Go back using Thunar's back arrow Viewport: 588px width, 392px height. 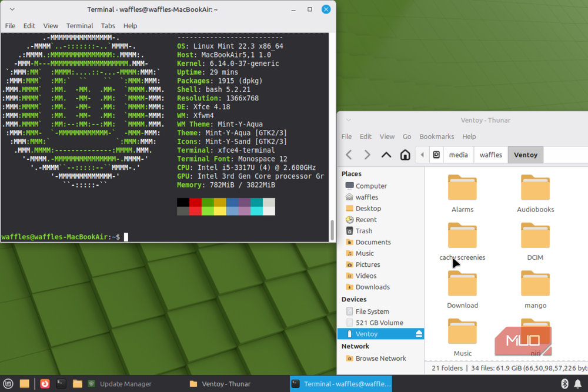tap(349, 155)
